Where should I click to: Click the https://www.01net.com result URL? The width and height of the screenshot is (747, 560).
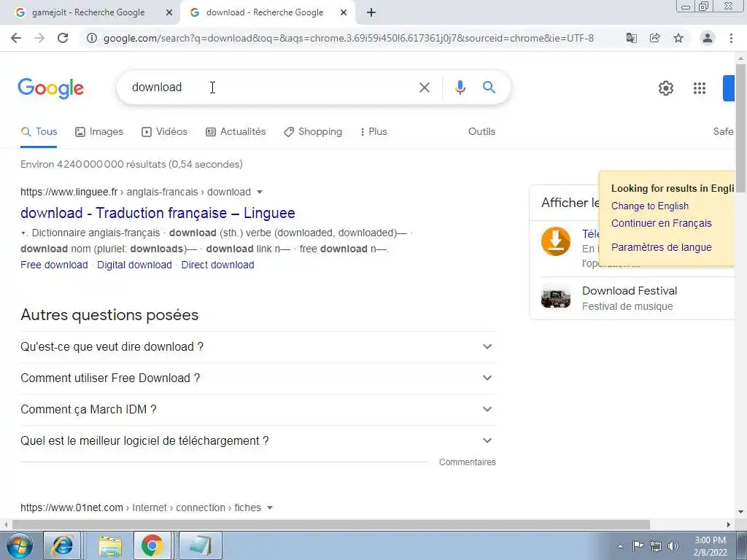point(71,507)
